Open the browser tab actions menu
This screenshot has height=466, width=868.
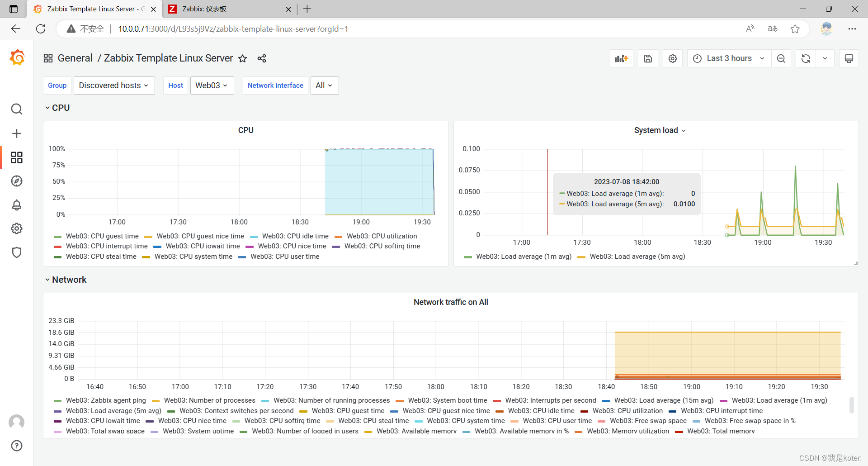pyautogui.click(x=14, y=9)
